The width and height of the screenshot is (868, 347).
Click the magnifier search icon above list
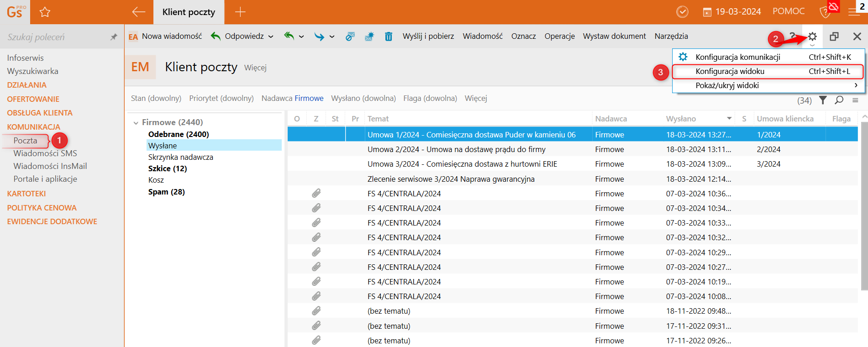click(x=839, y=100)
